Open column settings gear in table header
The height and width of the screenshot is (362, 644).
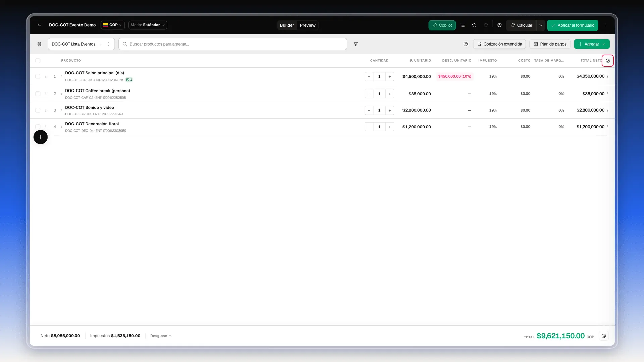(608, 61)
